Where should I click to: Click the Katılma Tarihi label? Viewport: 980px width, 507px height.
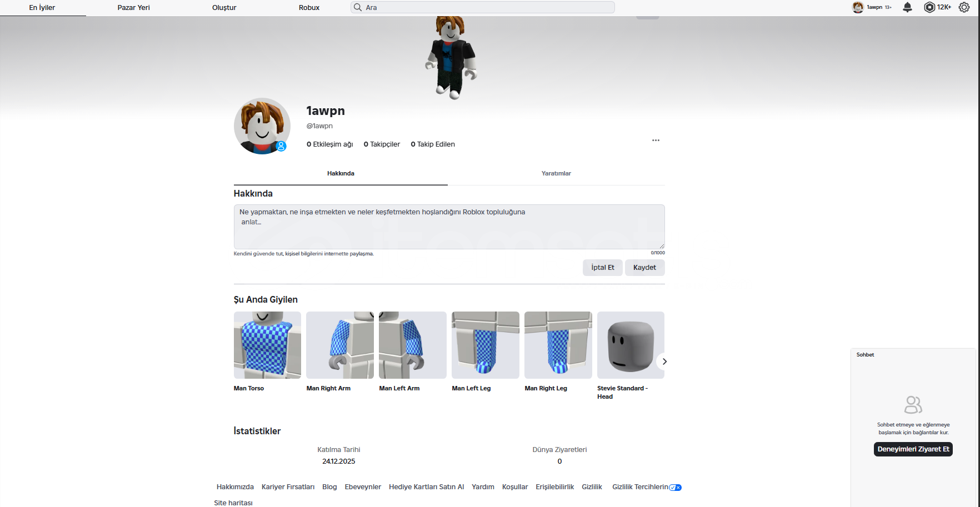pos(339,450)
